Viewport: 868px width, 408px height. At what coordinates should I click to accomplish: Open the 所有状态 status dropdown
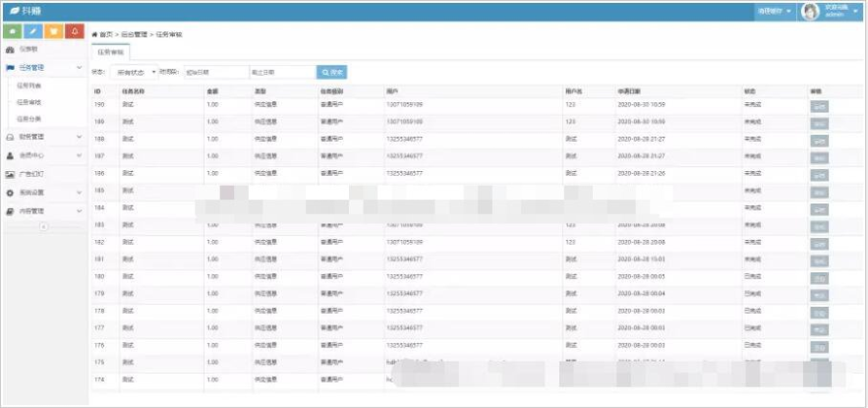point(134,72)
